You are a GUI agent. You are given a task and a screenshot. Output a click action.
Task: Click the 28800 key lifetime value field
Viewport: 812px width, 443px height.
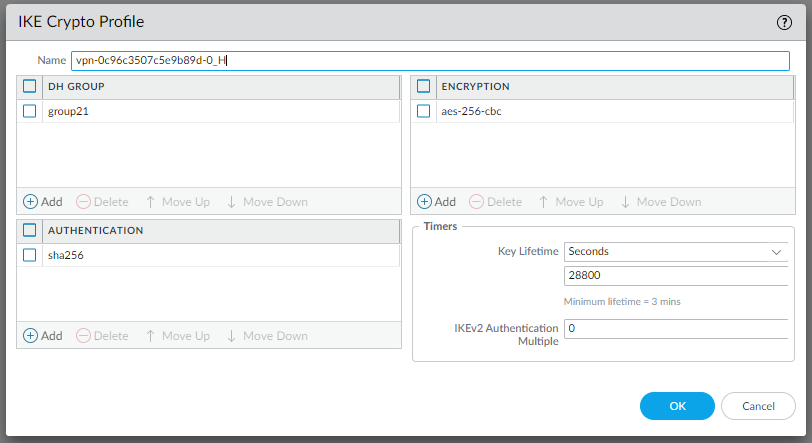coord(676,275)
